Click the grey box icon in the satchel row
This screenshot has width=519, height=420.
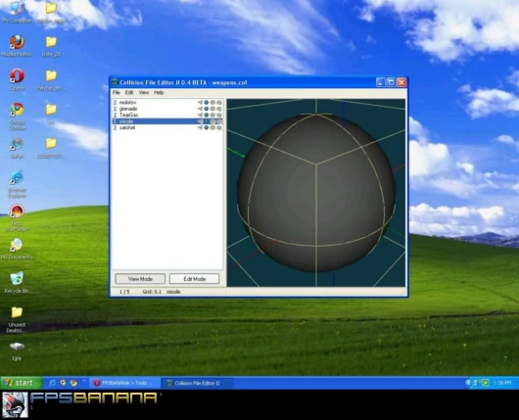(x=212, y=127)
